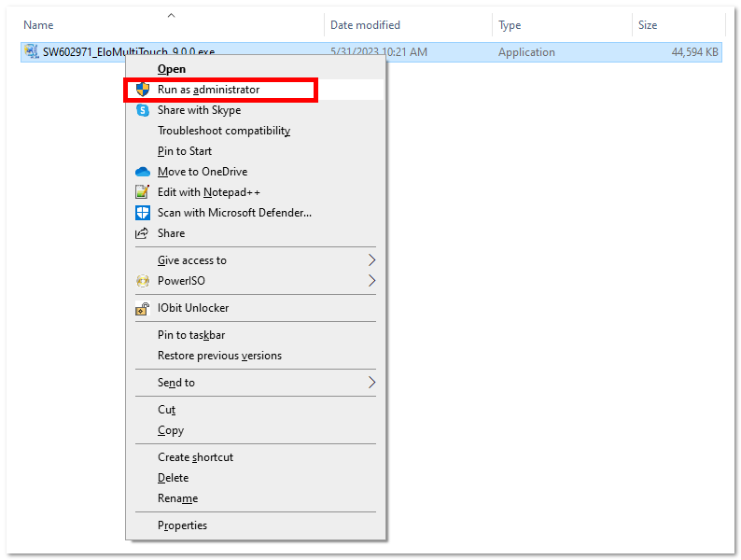Expand the PowerISO submenu arrow

click(x=372, y=281)
